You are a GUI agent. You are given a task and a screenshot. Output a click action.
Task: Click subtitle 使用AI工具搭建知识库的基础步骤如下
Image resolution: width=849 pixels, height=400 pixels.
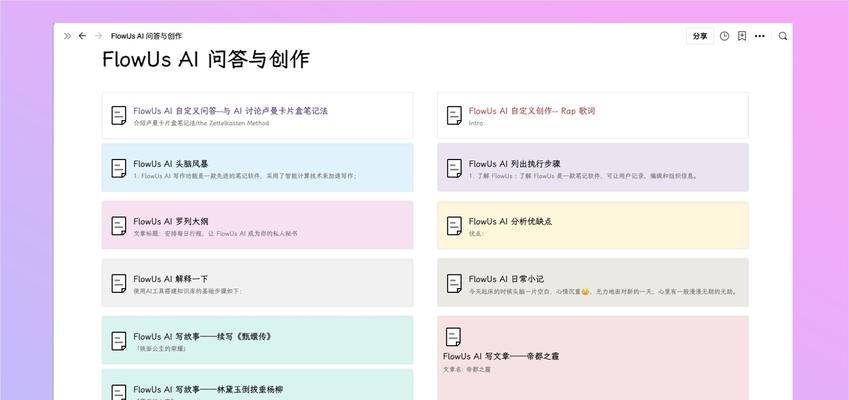(187, 291)
